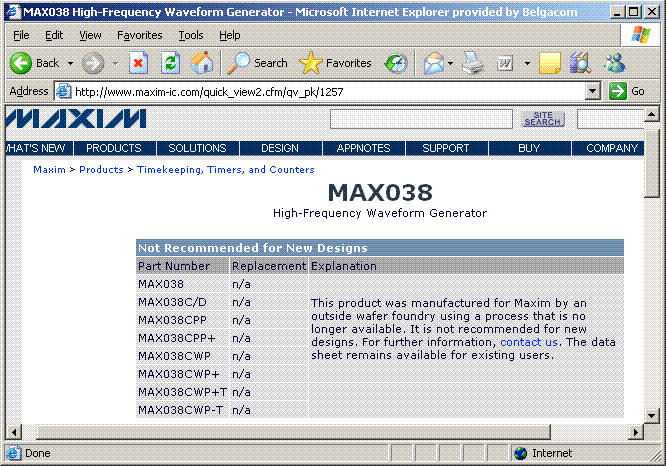This screenshot has height=466, width=666.
Task: Refresh the page with the green arrows icon
Action: click(x=171, y=63)
